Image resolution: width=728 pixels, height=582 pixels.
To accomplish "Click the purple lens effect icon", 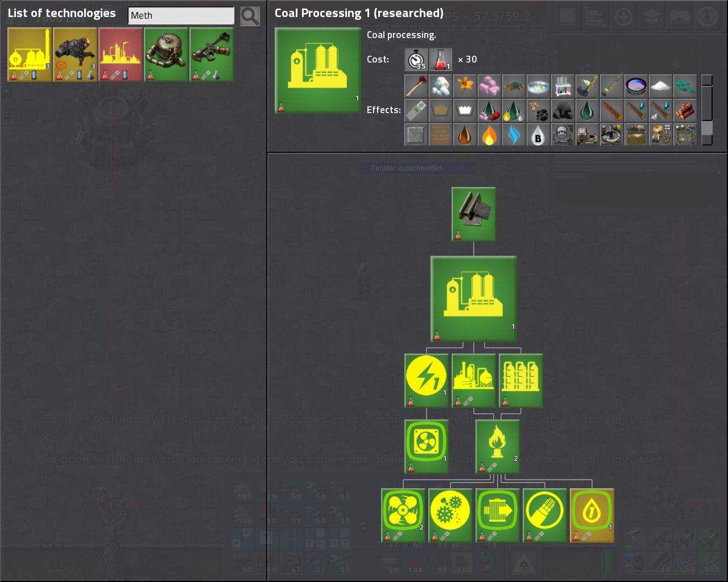I will [x=636, y=86].
